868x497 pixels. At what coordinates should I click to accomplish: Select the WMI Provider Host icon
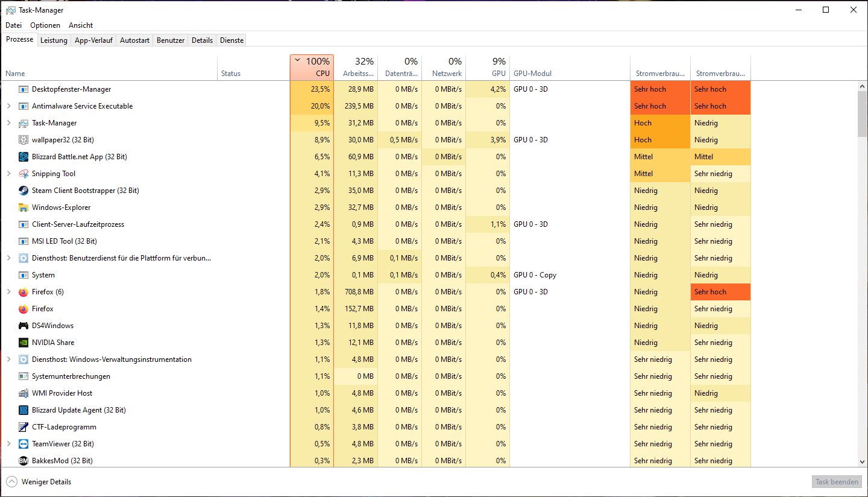tap(24, 393)
